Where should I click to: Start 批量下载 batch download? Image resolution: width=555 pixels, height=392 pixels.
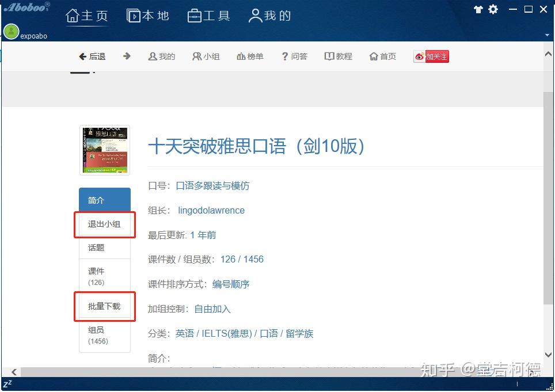[x=104, y=306]
